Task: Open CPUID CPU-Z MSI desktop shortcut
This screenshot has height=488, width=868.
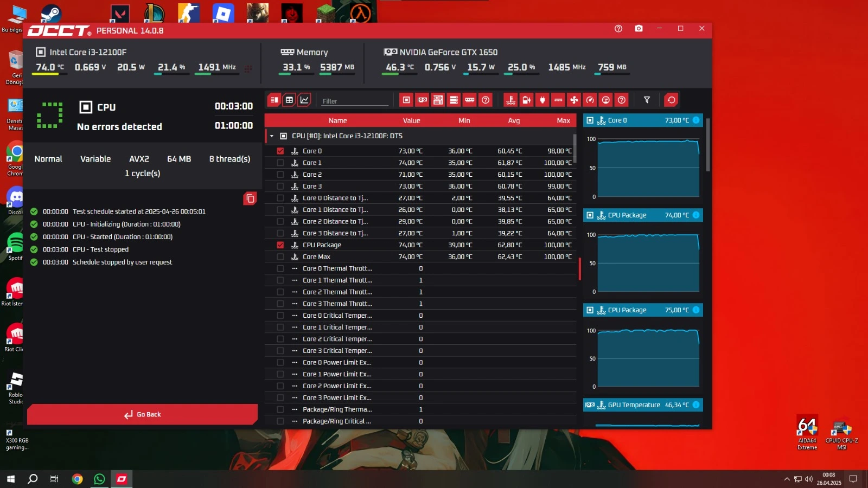Action: [841, 434]
